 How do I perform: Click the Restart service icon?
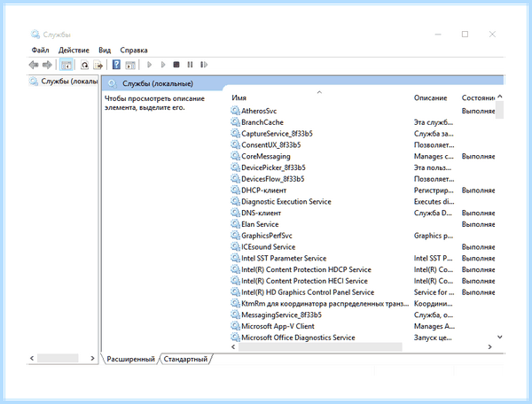pyautogui.click(x=204, y=65)
